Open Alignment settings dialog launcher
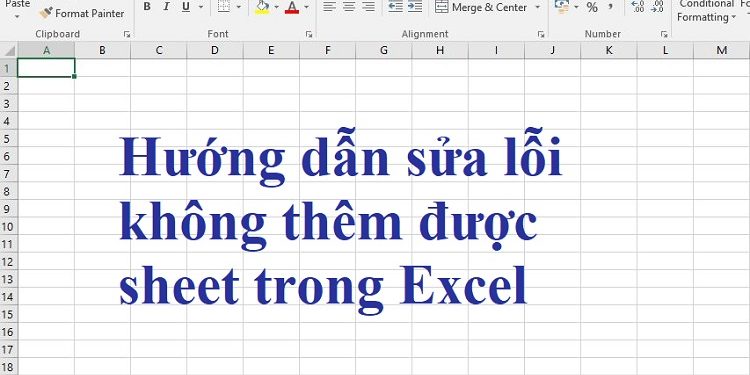 [x=541, y=34]
